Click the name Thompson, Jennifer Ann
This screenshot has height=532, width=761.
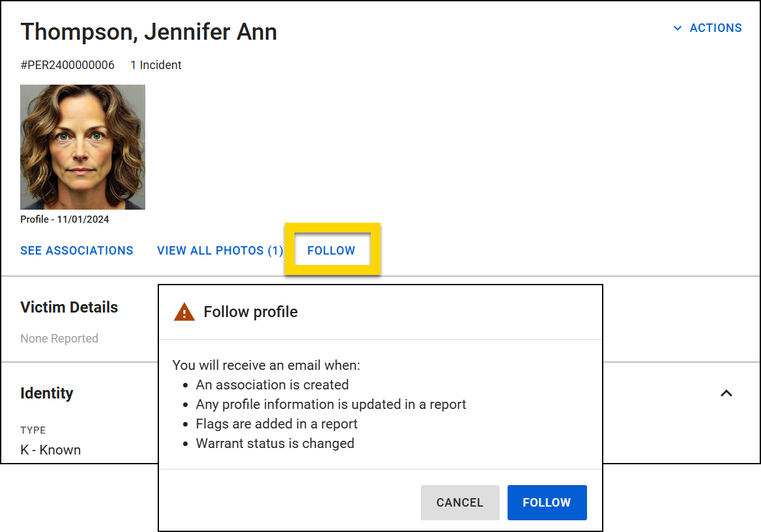149,31
